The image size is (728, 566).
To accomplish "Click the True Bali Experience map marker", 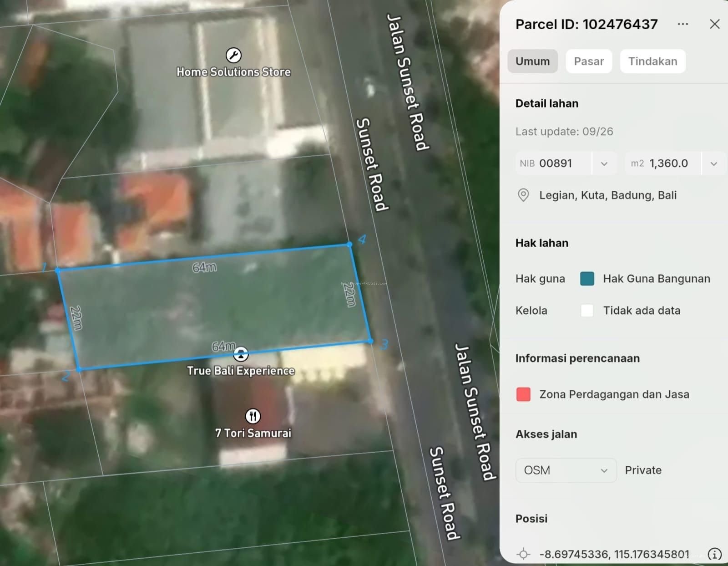I will [x=241, y=354].
